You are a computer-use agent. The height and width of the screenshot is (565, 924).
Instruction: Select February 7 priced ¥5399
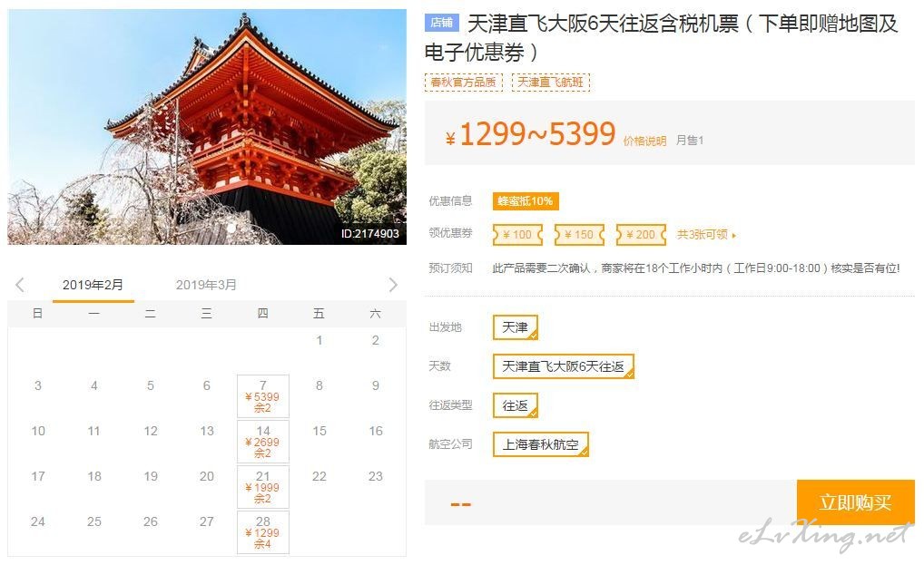[263, 396]
